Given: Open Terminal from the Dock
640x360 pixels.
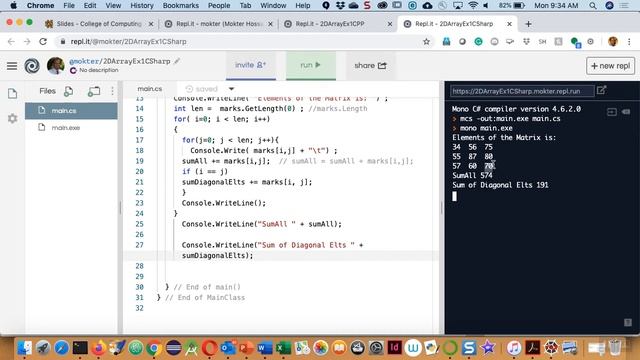Looking at the screenshot, I should click(x=80, y=348).
